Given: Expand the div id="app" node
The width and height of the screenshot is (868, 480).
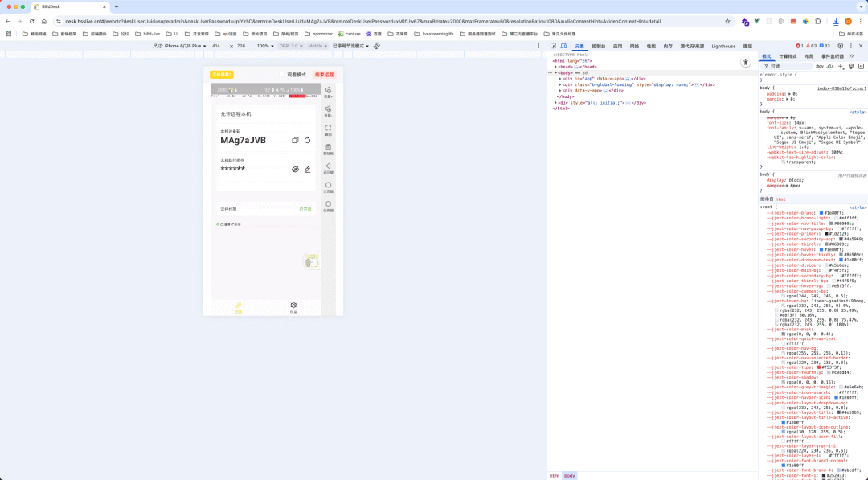Looking at the screenshot, I should click(560, 79).
